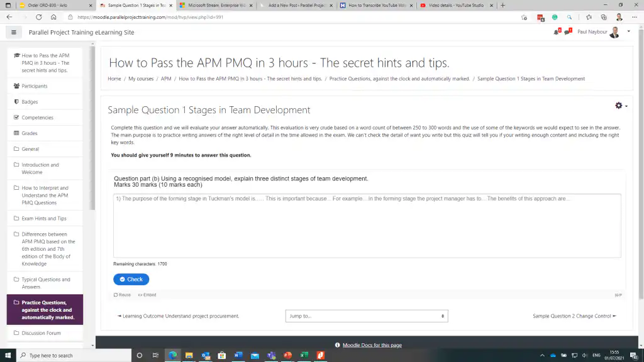
Task: Open the notifications bell
Action: click(x=556, y=32)
